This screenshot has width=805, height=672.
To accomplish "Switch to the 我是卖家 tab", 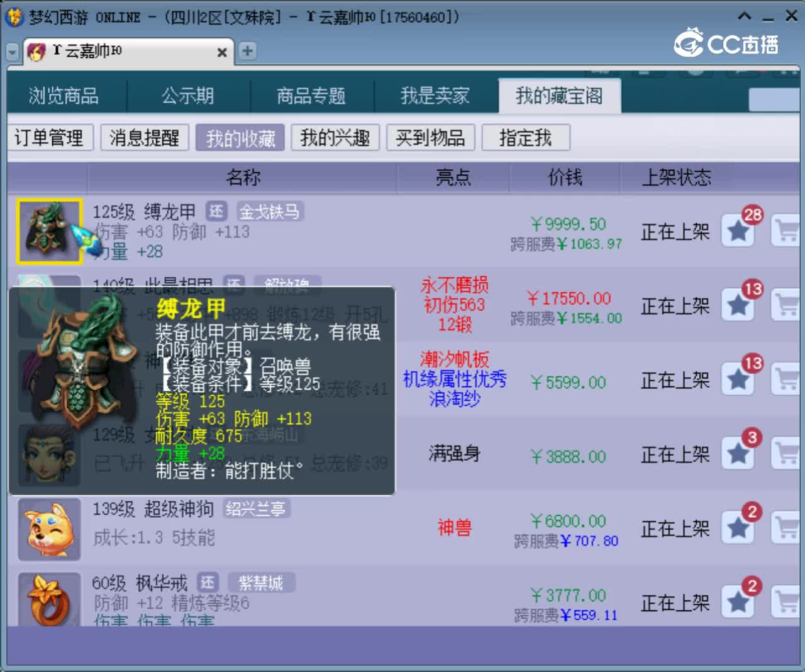I will tap(435, 96).
